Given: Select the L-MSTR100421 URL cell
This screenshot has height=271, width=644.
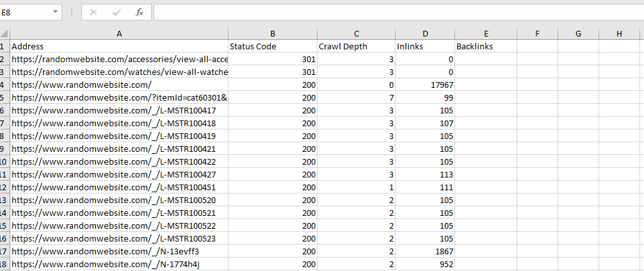Looking at the screenshot, I should pyautogui.click(x=119, y=149).
